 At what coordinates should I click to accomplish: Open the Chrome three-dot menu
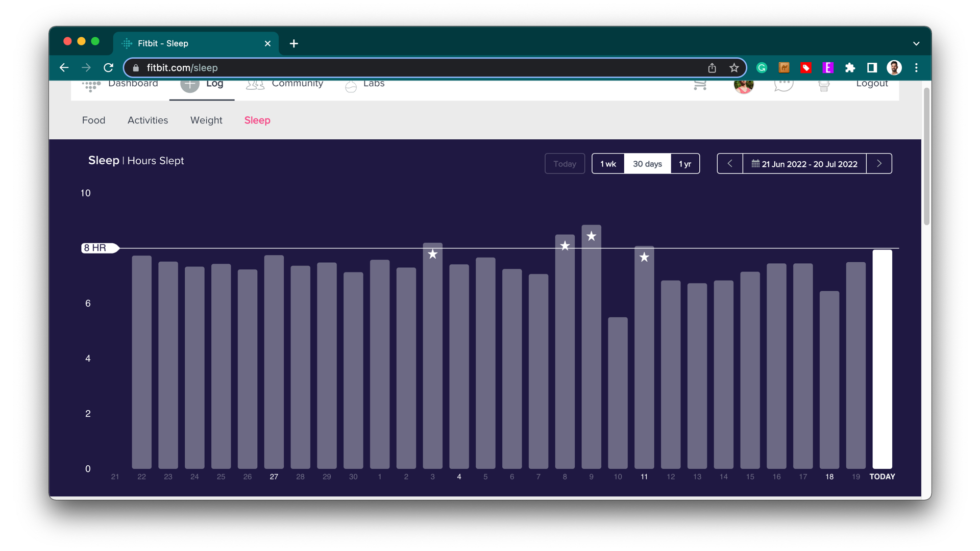916,67
